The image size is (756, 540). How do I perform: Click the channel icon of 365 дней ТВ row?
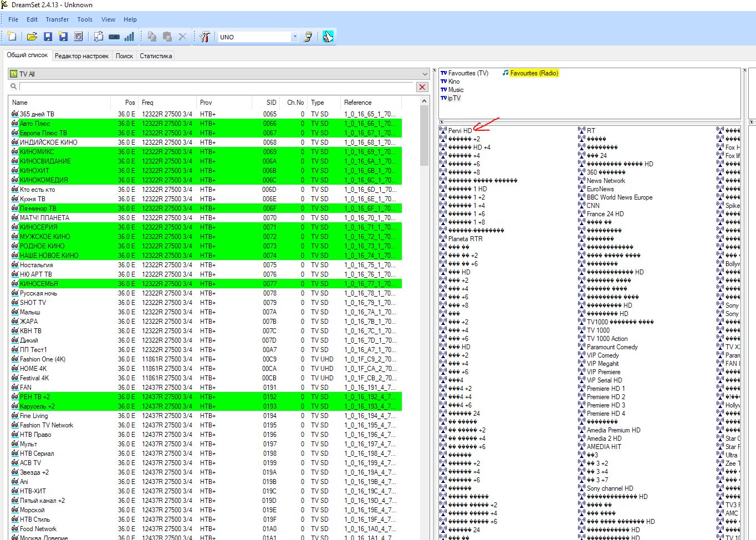point(15,114)
